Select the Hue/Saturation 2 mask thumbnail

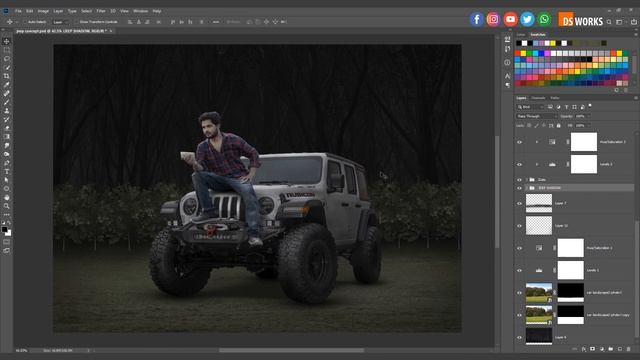(x=584, y=142)
